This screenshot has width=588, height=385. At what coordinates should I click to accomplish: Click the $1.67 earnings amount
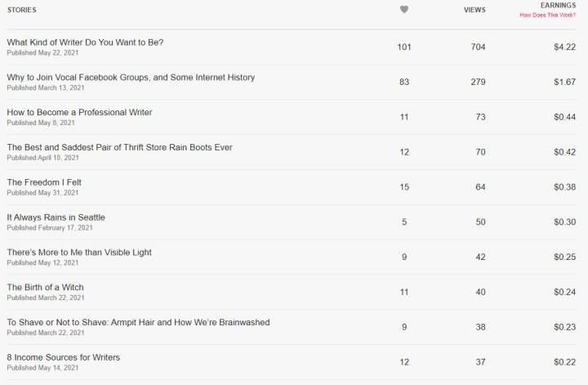point(564,82)
